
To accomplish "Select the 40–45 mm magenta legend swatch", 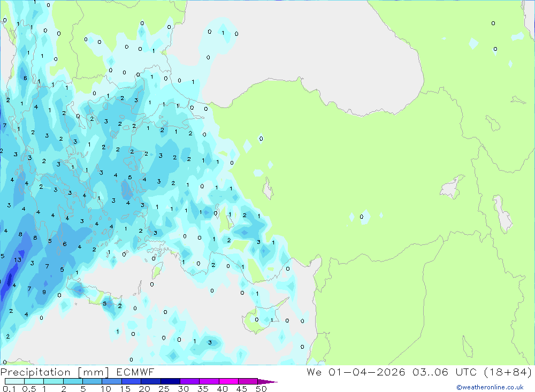I will coord(228,381).
